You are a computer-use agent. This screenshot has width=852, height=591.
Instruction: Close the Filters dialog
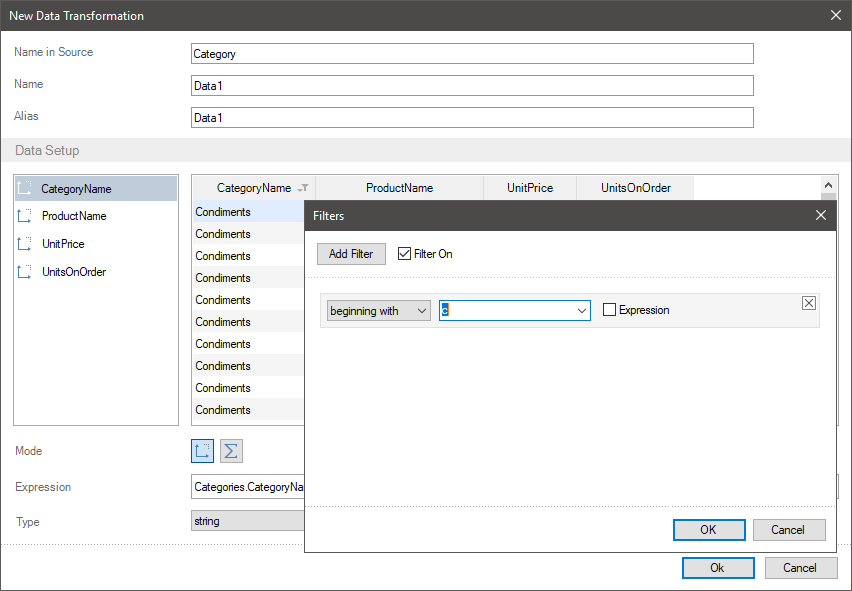(821, 215)
